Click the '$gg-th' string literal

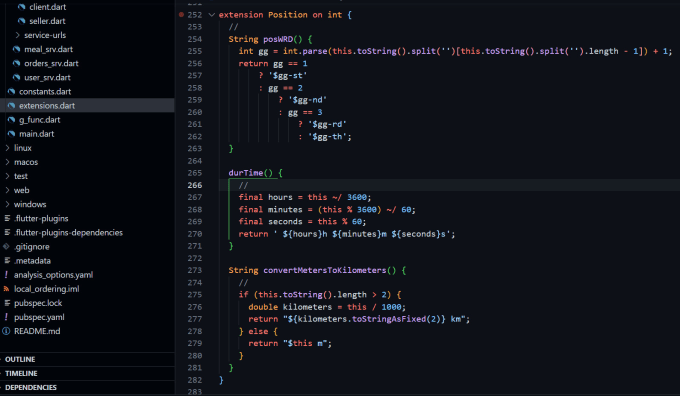coord(329,137)
